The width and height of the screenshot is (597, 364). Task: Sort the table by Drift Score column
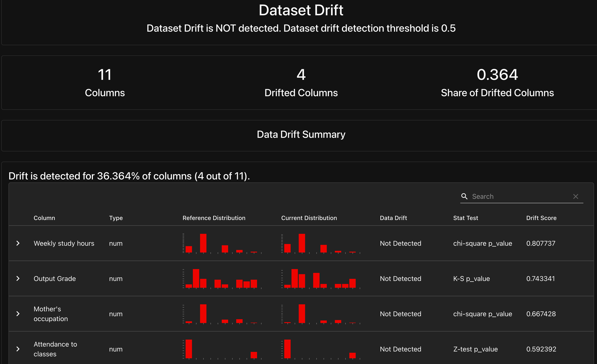[x=541, y=218]
